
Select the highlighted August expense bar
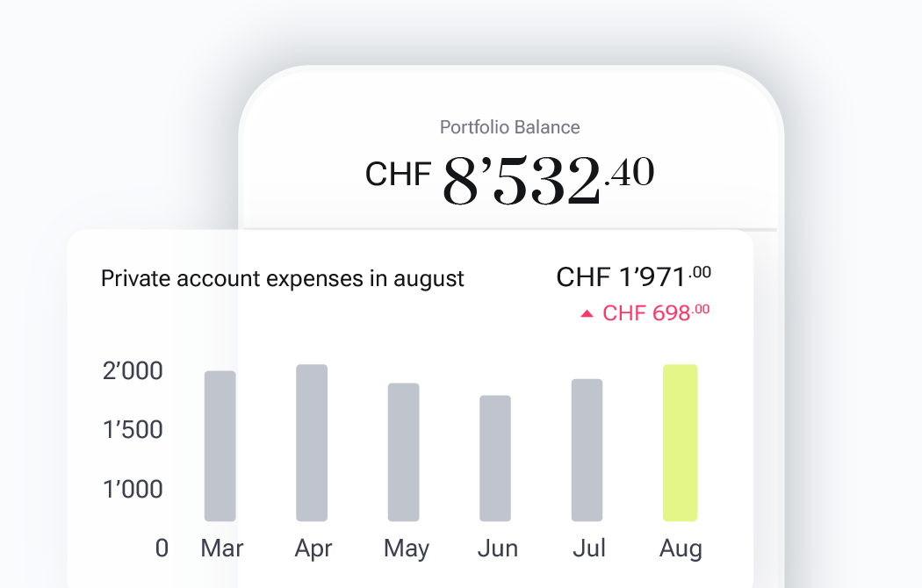(x=681, y=443)
